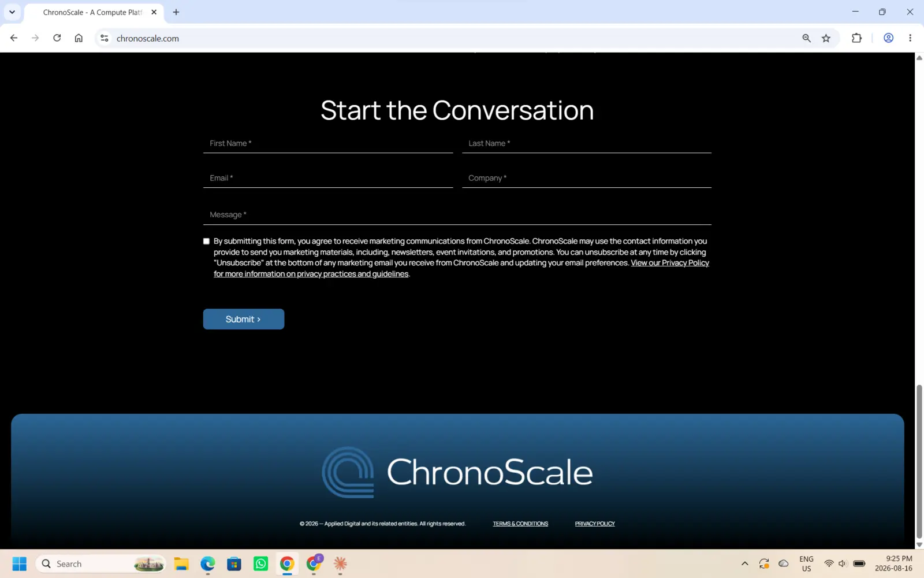Switch the ENG US input language
This screenshot has height=578, width=924.
pyautogui.click(x=806, y=564)
